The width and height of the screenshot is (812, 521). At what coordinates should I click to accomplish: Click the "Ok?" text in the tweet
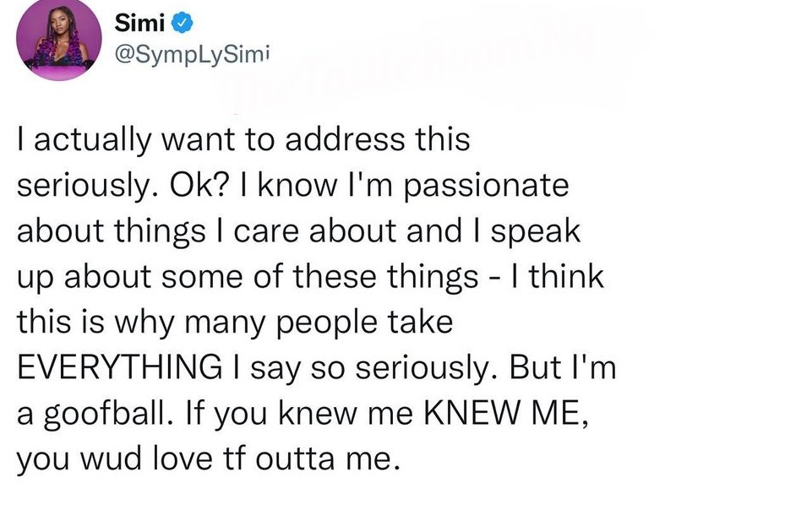pyautogui.click(x=173, y=186)
